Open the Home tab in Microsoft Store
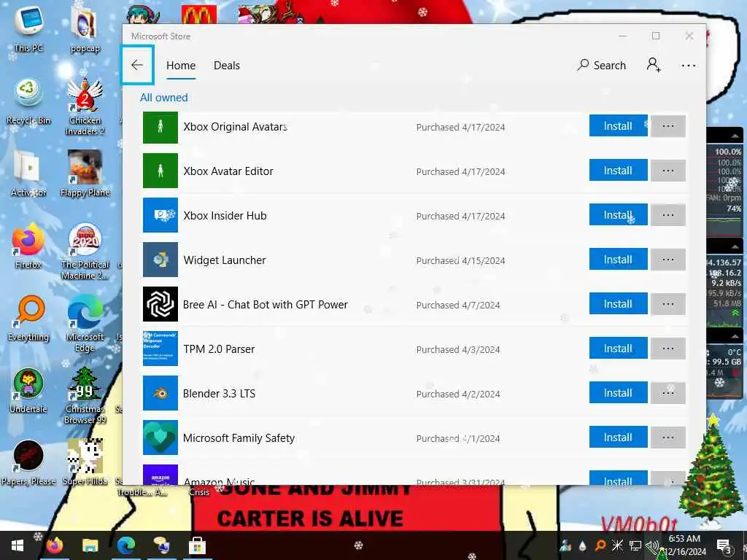Screen dimensions: 747x560 click(181, 65)
